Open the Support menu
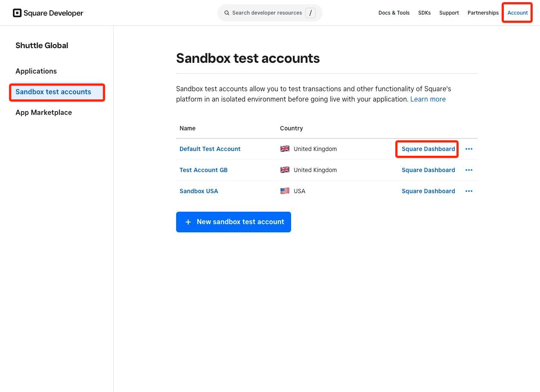Viewport: 540px width, 392px height. tap(449, 13)
